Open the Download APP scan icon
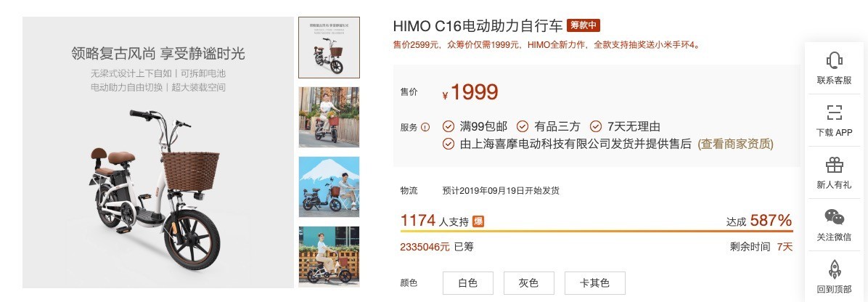Image resolution: width=868 pixels, height=302 pixels. coord(834,113)
